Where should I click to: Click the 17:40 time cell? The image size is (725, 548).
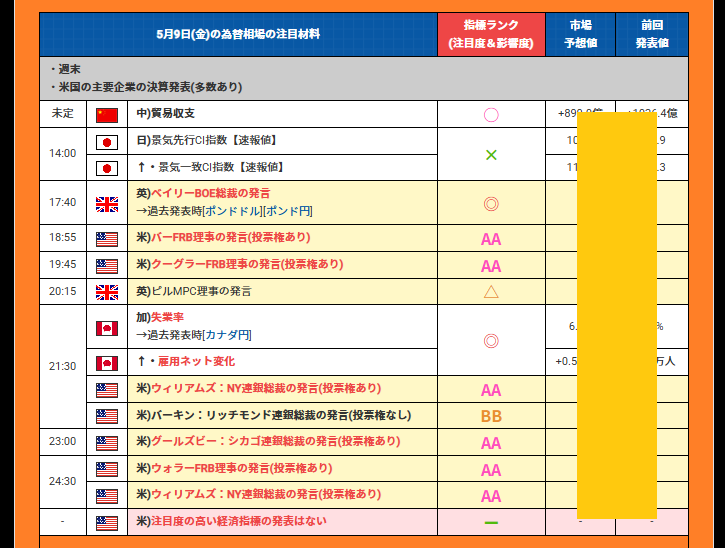63,203
